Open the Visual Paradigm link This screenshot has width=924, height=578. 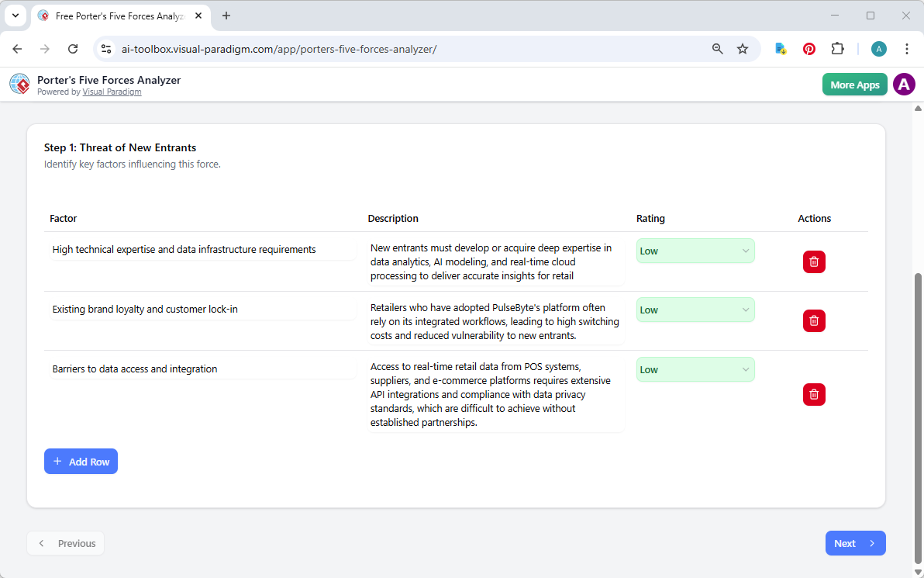(112, 91)
